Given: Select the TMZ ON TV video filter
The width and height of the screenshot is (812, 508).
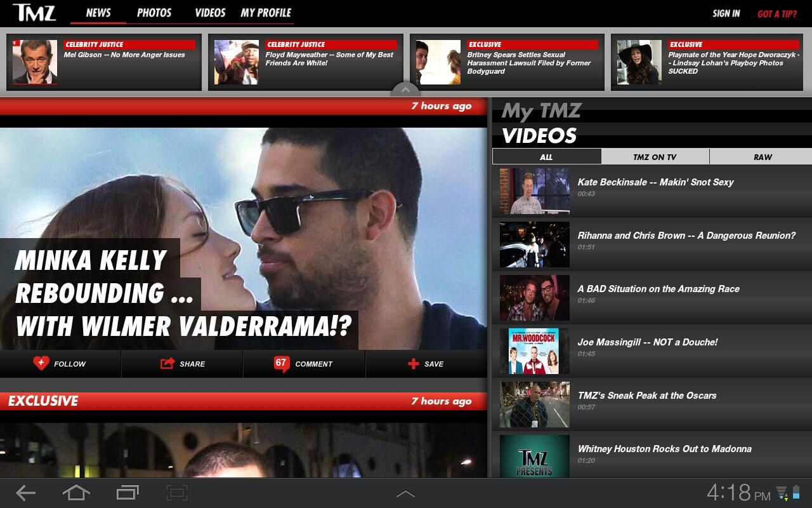Looking at the screenshot, I should (x=655, y=157).
